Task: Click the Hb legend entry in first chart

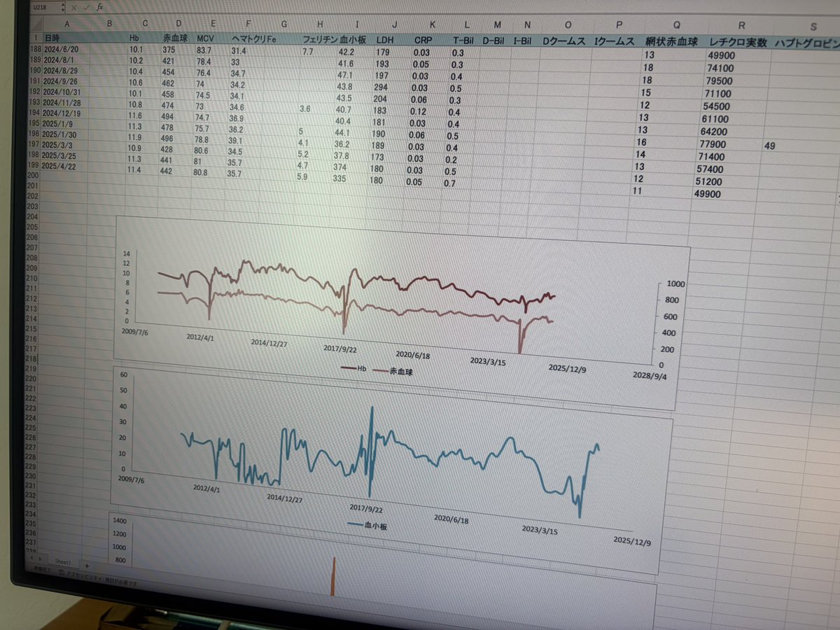Action: [354, 367]
